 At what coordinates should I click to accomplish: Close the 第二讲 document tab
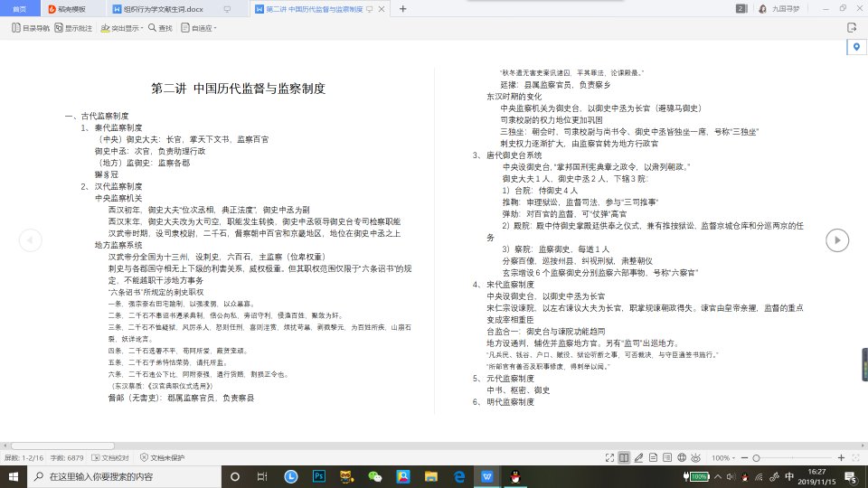[x=382, y=9]
